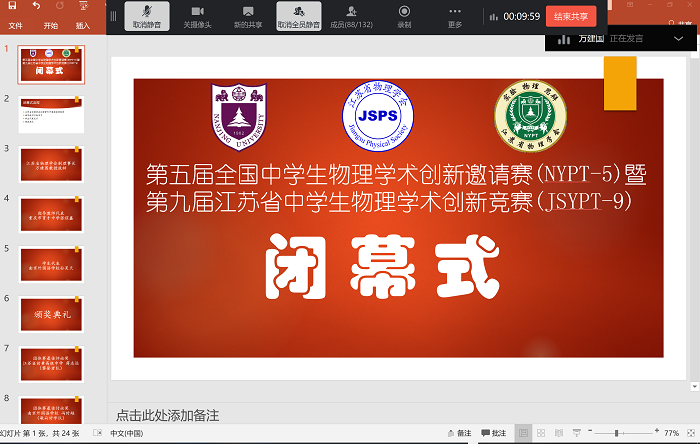Check network signal bars beside timer
This screenshot has height=444, width=700.
coord(493,17)
